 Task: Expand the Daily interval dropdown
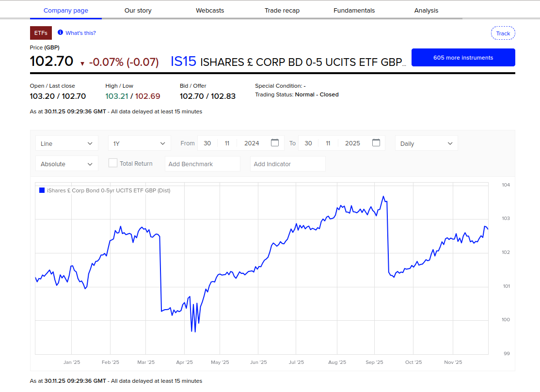(427, 143)
